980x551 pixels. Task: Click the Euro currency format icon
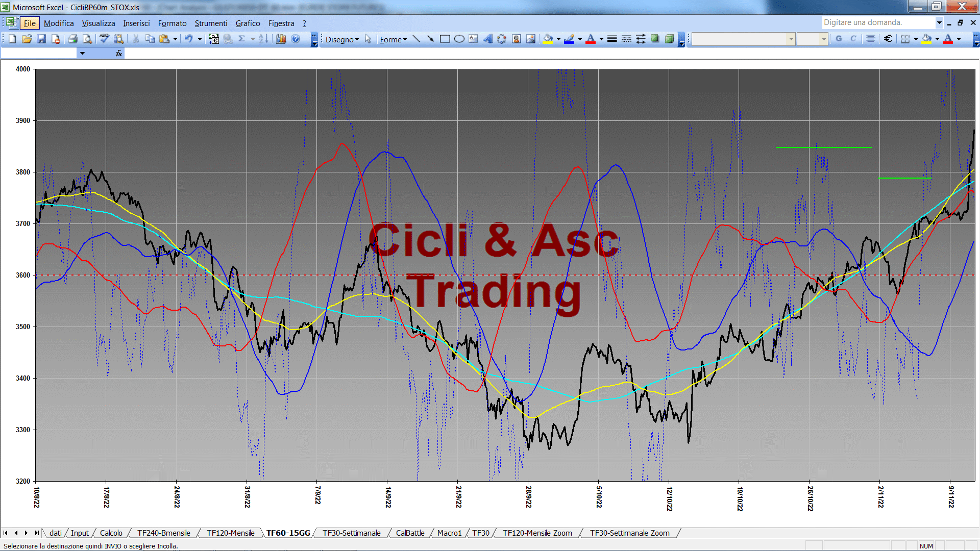tap(888, 39)
